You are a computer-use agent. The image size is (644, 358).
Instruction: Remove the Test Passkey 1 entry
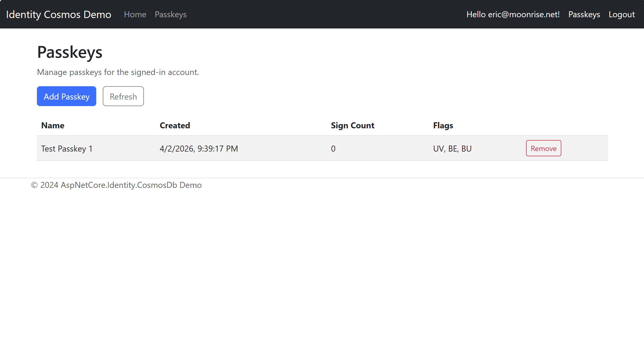pos(543,148)
